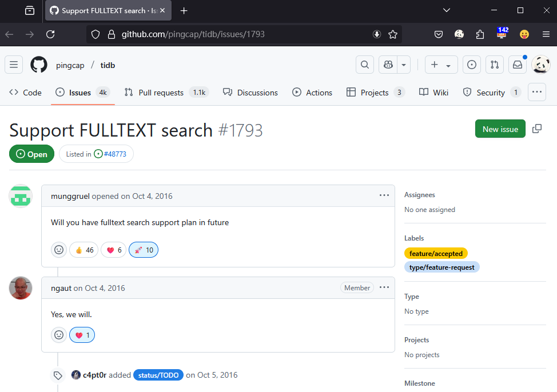Go back to previous browser page
The image size is (557, 392).
9,34
